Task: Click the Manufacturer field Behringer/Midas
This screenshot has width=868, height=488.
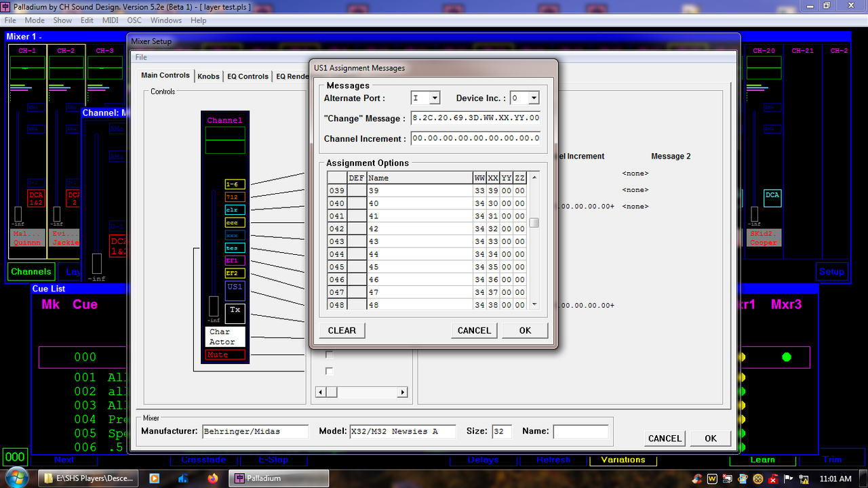Action: pos(255,431)
